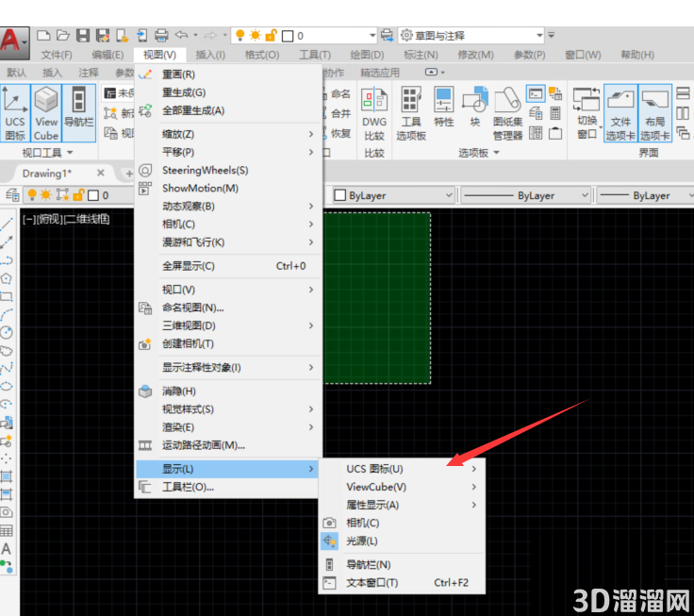Expand the 视口工具 panel arrow
Screen dimensions: 694x616
70,152
